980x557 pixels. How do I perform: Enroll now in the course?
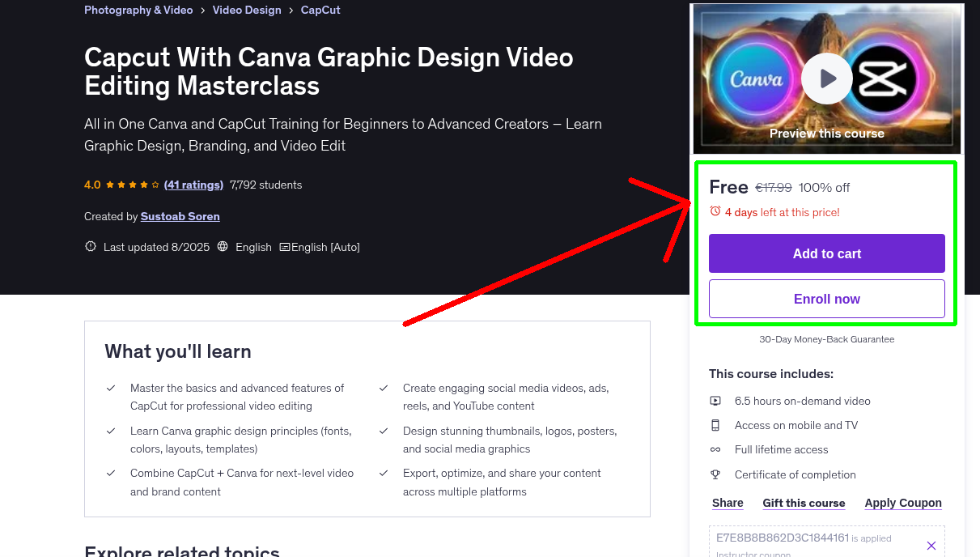pos(826,299)
